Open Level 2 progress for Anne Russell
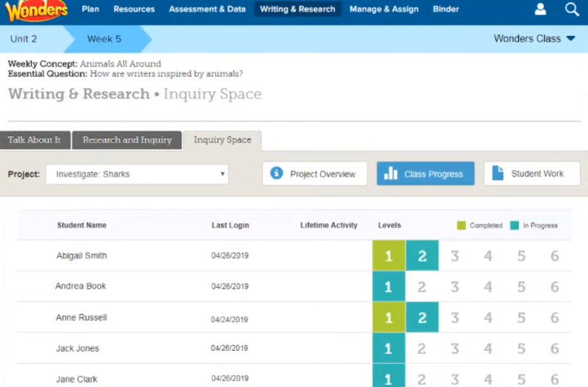The width and height of the screenshot is (588, 387). 422,317
